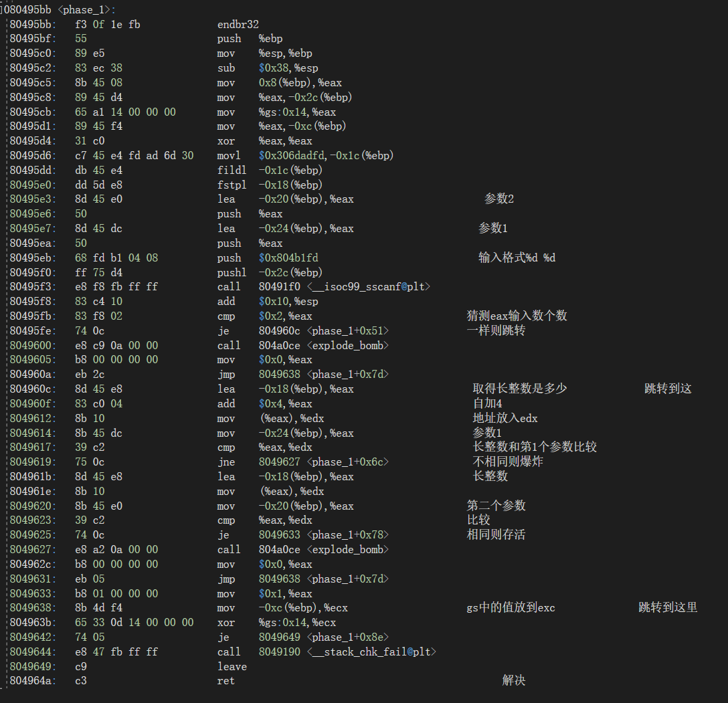Viewport: 728px width, 703px height.
Task: Click the comment 跳转到这
Action: tap(667, 389)
